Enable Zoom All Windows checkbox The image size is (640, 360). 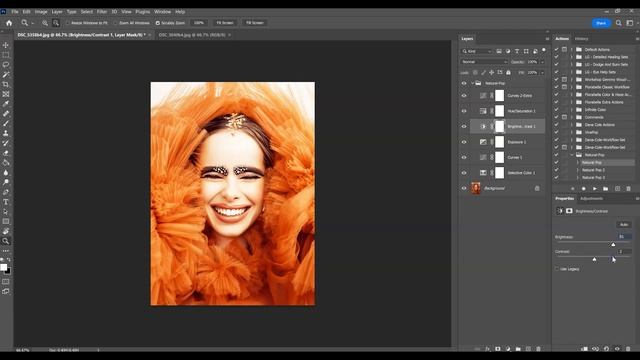(x=116, y=23)
